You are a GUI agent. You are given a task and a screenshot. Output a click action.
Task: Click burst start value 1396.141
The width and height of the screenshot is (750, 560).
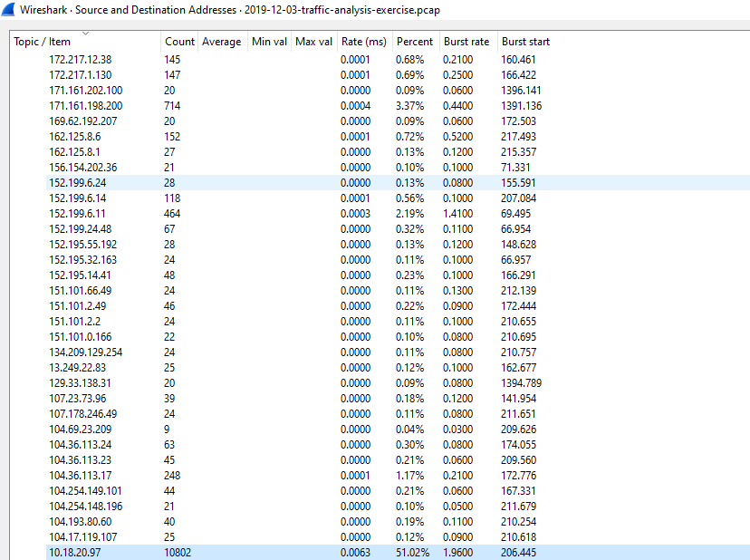pyautogui.click(x=522, y=90)
